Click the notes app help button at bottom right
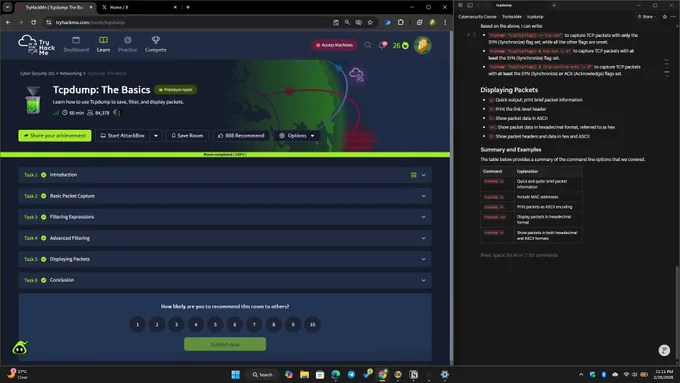 pyautogui.click(x=664, y=350)
